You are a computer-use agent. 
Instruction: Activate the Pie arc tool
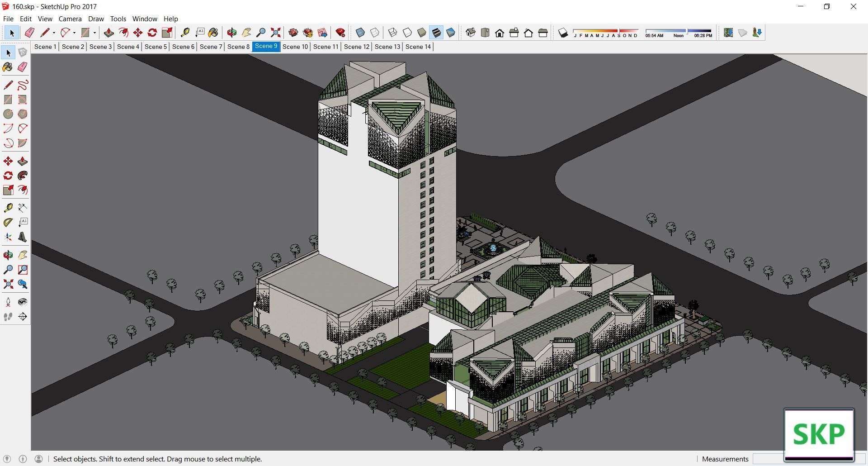click(23, 143)
